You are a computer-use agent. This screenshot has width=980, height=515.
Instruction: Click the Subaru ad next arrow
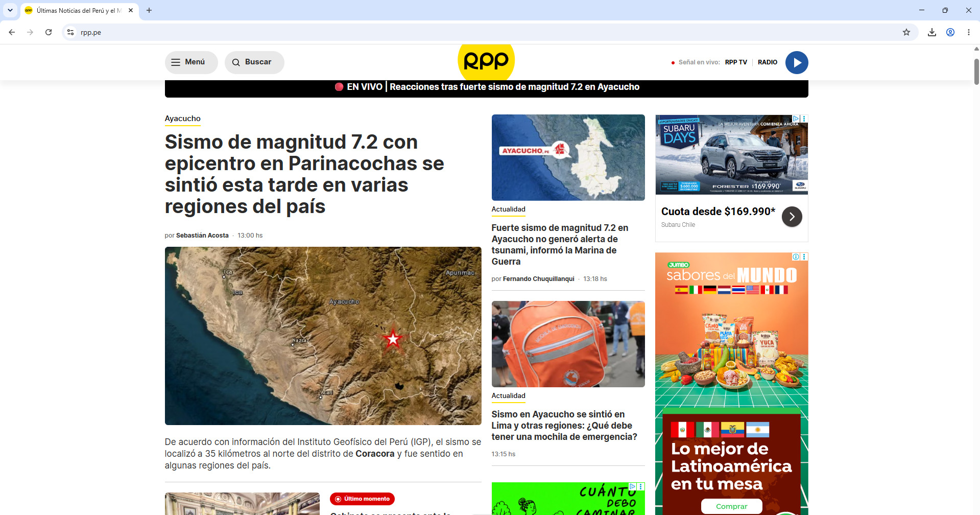click(x=792, y=217)
